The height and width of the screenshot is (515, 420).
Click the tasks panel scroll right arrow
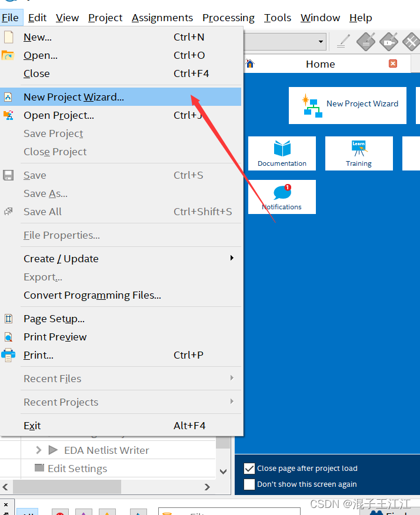(207, 487)
